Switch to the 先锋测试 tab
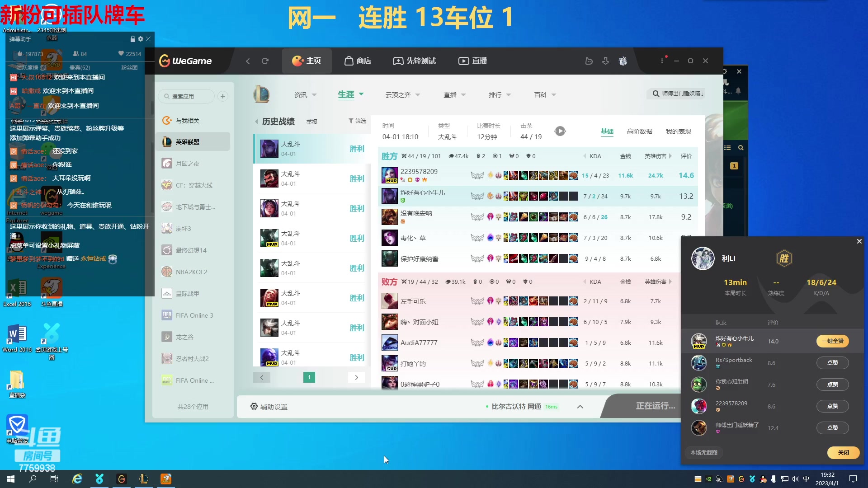The height and width of the screenshot is (488, 868). point(415,61)
